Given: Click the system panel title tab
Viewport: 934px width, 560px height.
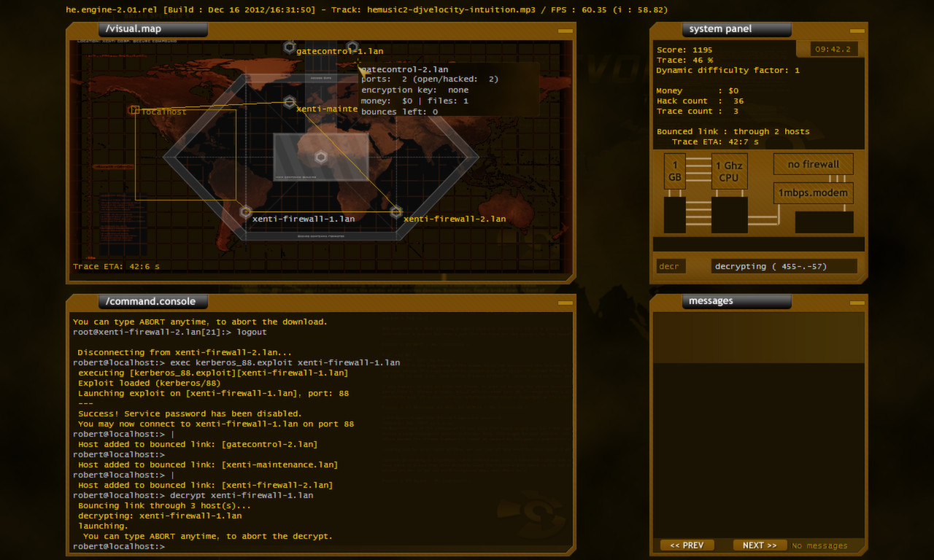Looking at the screenshot, I should [x=736, y=28].
